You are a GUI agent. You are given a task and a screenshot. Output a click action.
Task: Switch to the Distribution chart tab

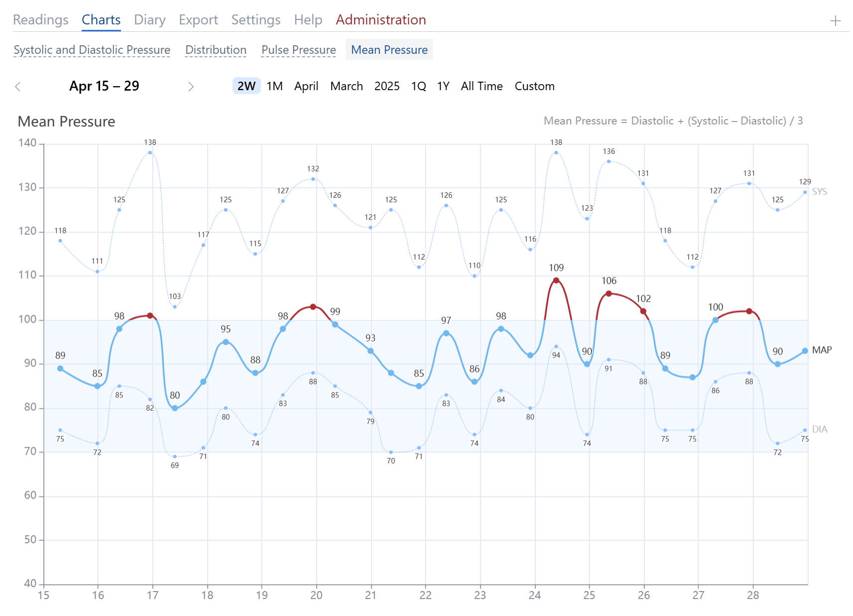pos(216,50)
